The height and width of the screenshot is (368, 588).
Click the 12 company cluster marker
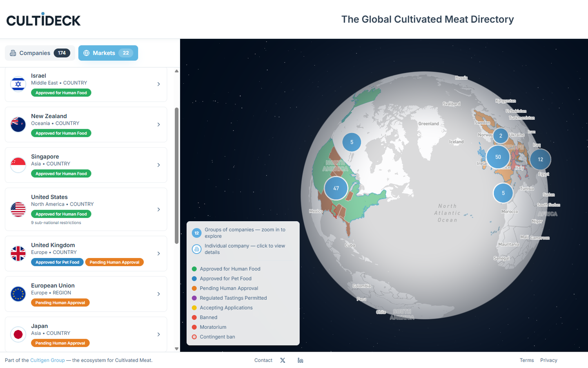540,159
